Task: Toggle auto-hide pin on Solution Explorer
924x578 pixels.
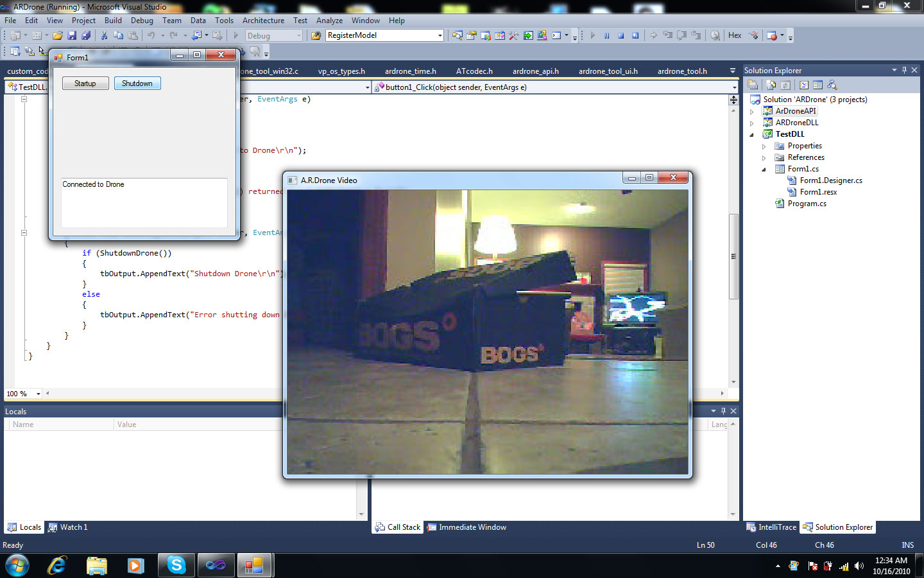Action: 904,70
